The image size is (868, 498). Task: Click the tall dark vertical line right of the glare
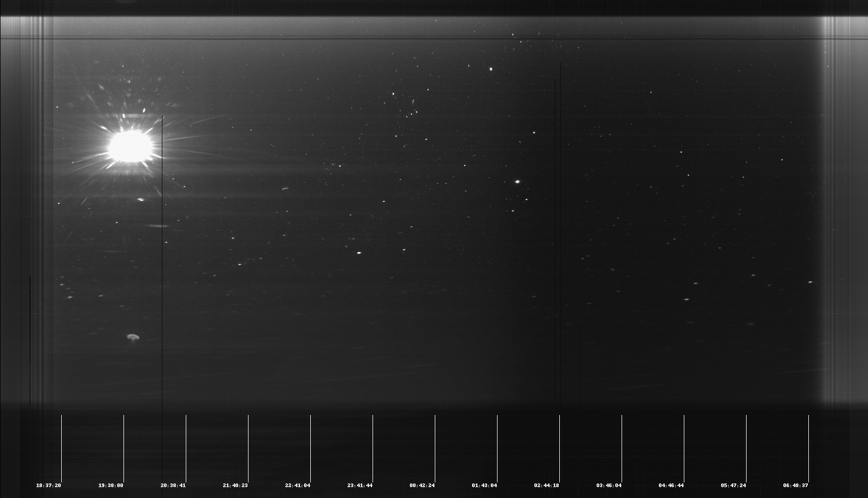(x=162, y=259)
